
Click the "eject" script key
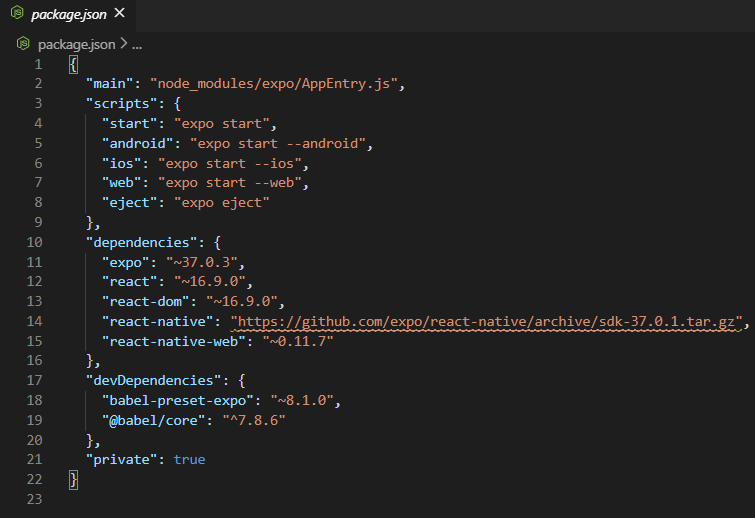[130, 203]
